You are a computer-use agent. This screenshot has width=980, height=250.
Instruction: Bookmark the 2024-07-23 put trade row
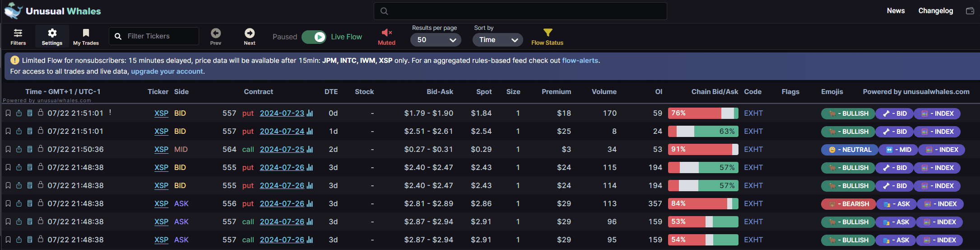coord(8,113)
